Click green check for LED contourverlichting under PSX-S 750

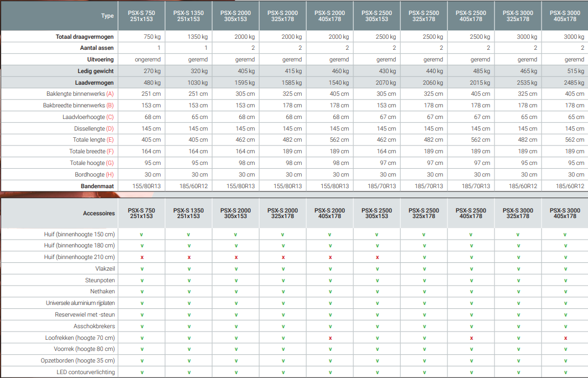coord(142,372)
